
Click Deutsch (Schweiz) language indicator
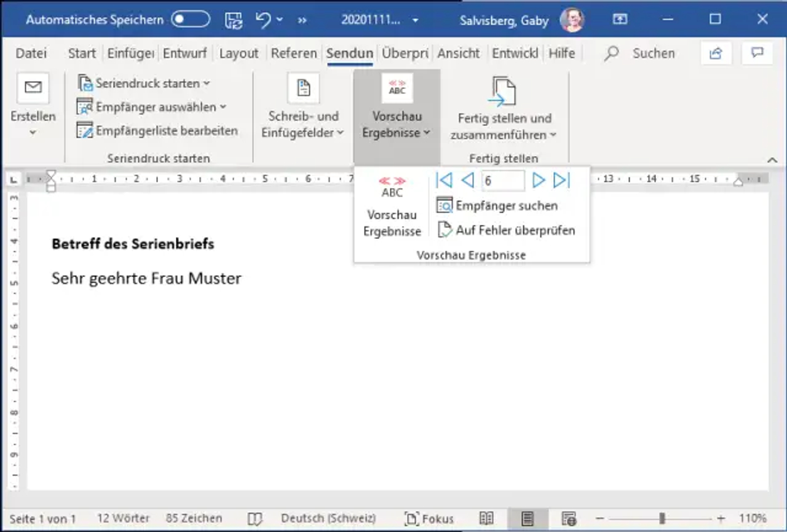pos(328,519)
